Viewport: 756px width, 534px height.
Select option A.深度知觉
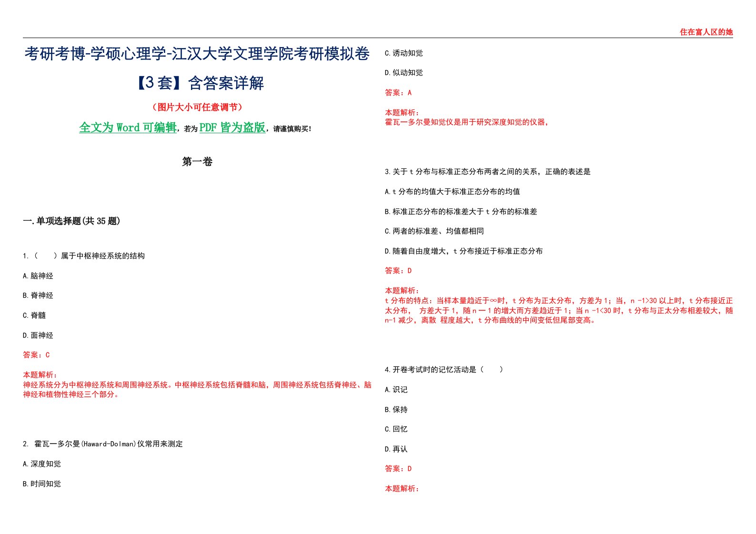click(42, 464)
